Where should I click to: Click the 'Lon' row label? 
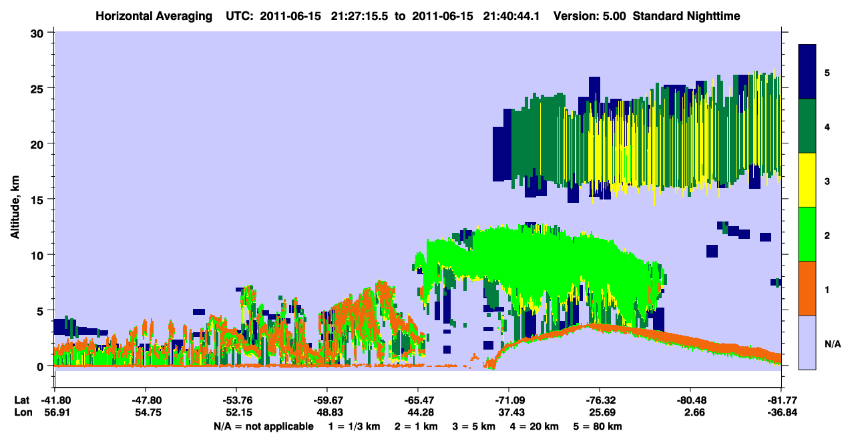pos(23,412)
